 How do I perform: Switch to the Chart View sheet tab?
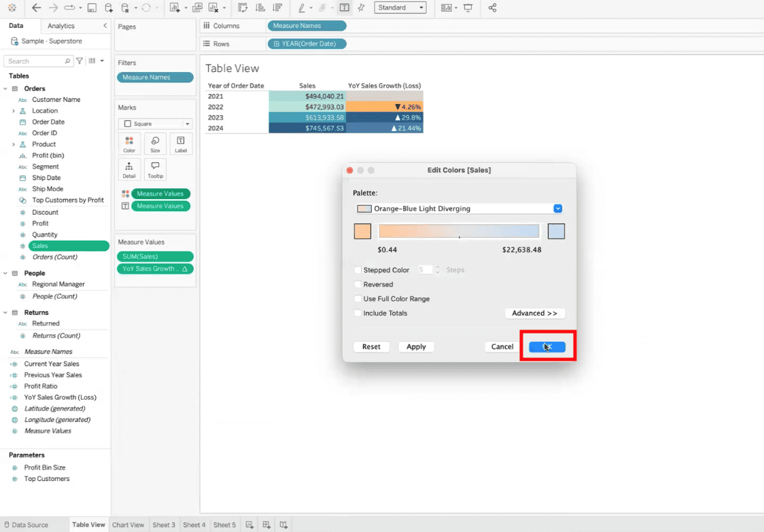click(x=128, y=525)
